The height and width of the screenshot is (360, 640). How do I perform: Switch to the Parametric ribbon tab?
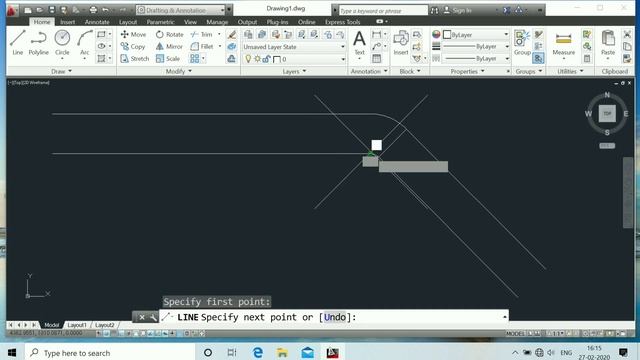[x=160, y=22]
